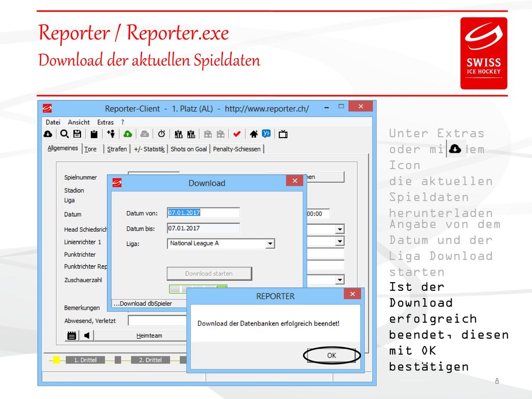This screenshot has width=532, height=399.
Task: Switch to the Allgemeines tab
Action: [x=63, y=148]
